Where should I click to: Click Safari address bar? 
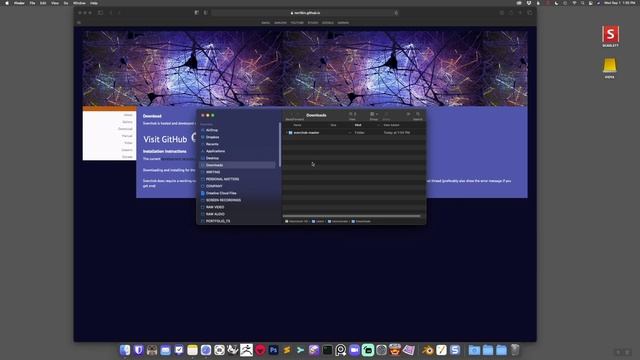click(305, 13)
